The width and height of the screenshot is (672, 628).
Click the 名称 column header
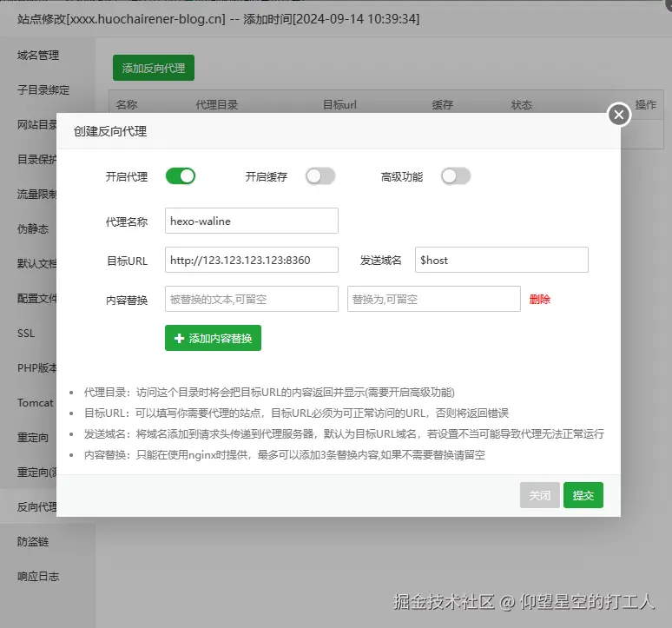(x=127, y=104)
